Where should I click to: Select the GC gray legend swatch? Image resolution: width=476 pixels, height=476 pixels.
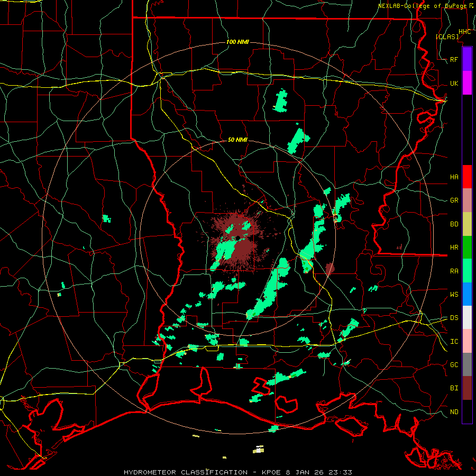(467, 364)
